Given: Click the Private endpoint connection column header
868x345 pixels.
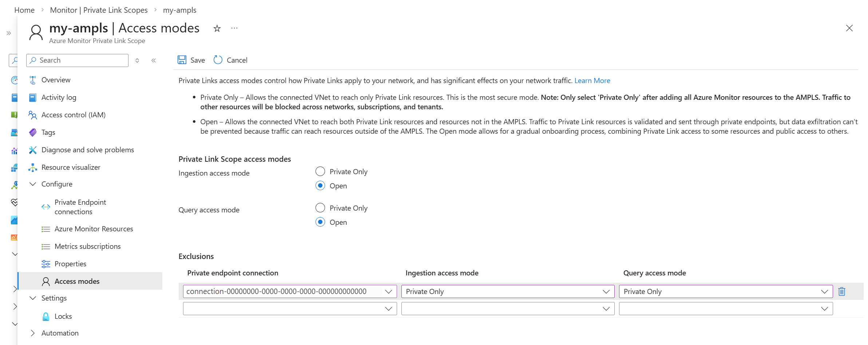Looking at the screenshot, I should (233, 273).
